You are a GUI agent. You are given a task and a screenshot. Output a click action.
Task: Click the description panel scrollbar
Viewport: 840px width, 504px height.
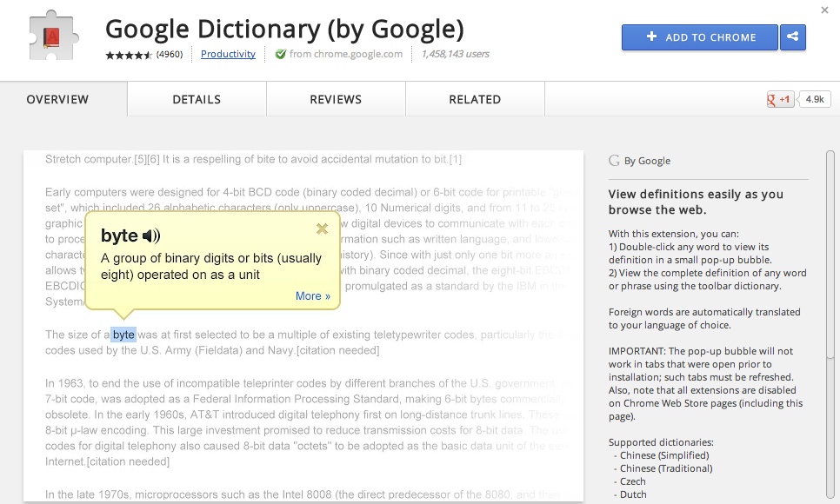click(830, 257)
